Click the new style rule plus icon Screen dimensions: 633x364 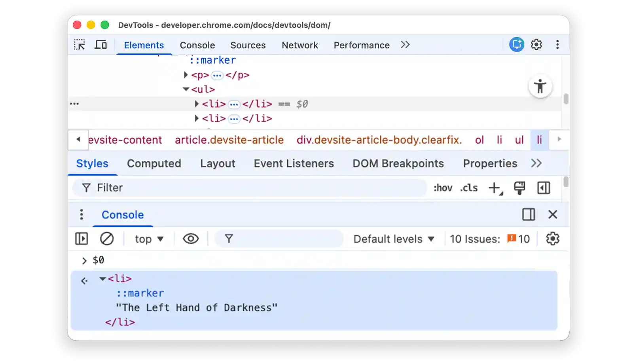point(494,188)
